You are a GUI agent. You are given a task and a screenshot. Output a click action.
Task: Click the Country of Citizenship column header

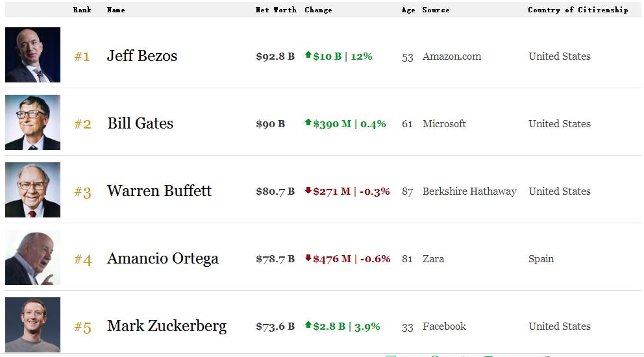578,10
